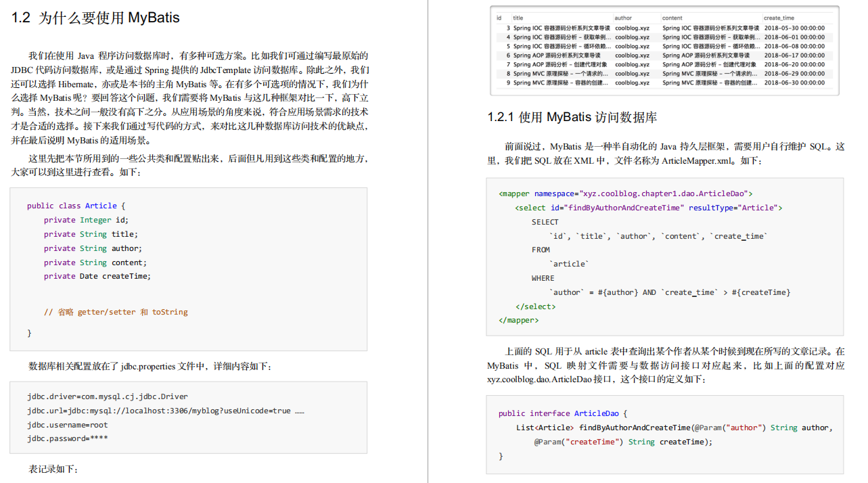
Task: Click the comment '// 省略 getter/setter 和 toString'
Action: point(116,312)
